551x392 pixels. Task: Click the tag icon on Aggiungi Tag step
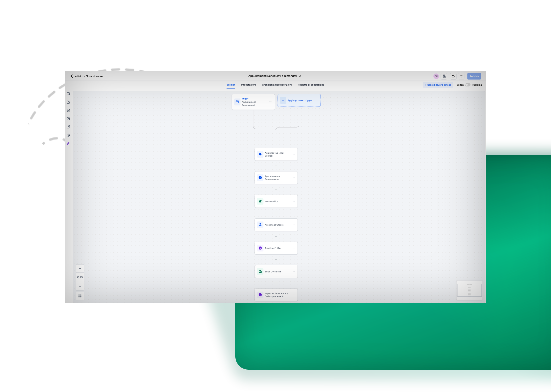tap(260, 154)
